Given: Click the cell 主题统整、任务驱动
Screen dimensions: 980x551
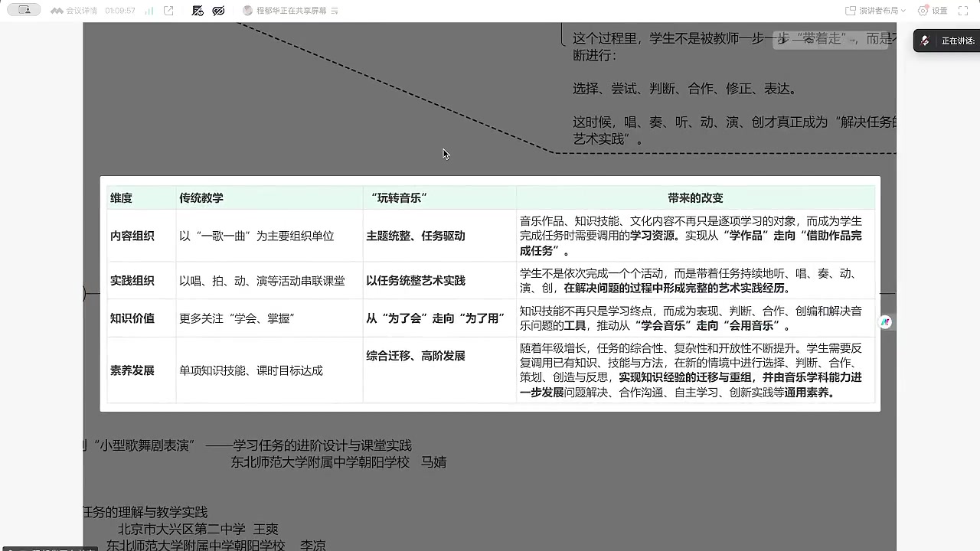Looking at the screenshot, I should pyautogui.click(x=439, y=236).
